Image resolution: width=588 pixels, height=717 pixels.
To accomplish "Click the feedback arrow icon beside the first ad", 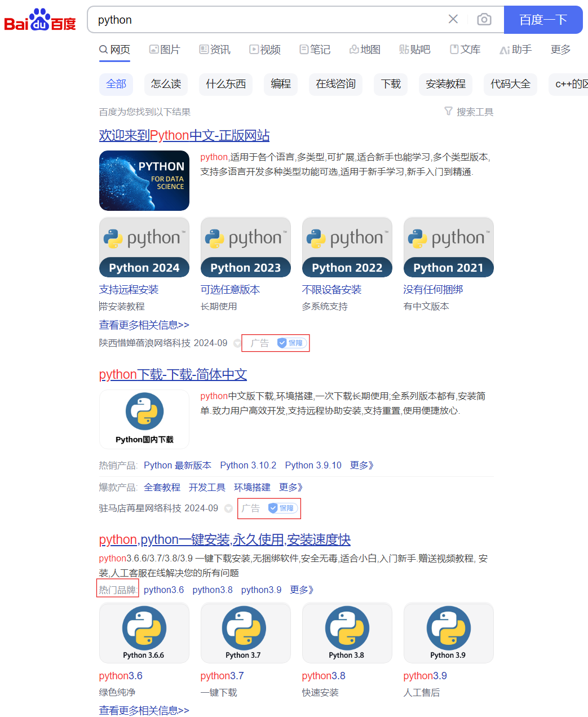I will 237,343.
